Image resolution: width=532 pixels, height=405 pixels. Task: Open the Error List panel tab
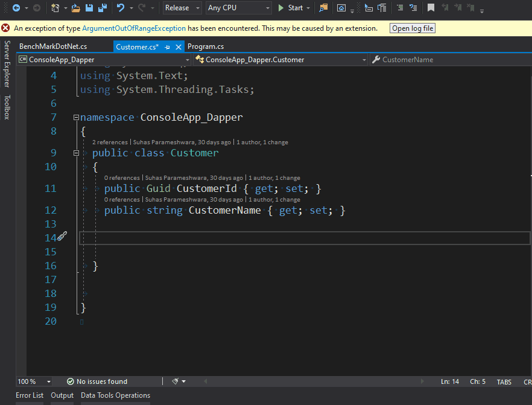point(30,395)
